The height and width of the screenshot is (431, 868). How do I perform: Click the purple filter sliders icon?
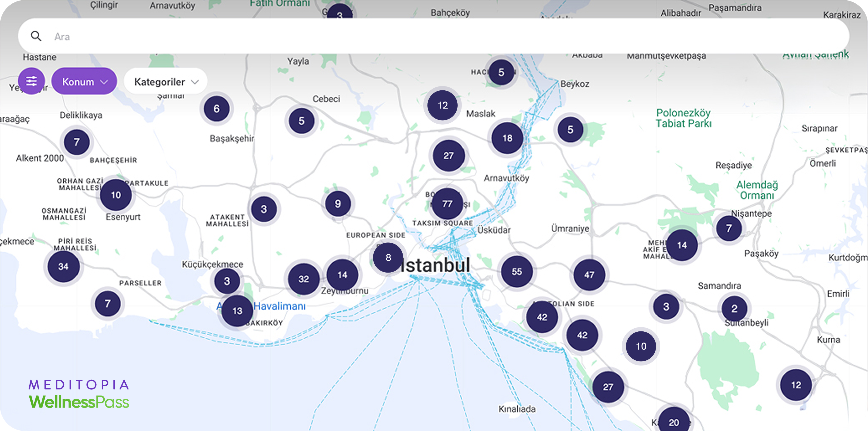pyautogui.click(x=31, y=81)
